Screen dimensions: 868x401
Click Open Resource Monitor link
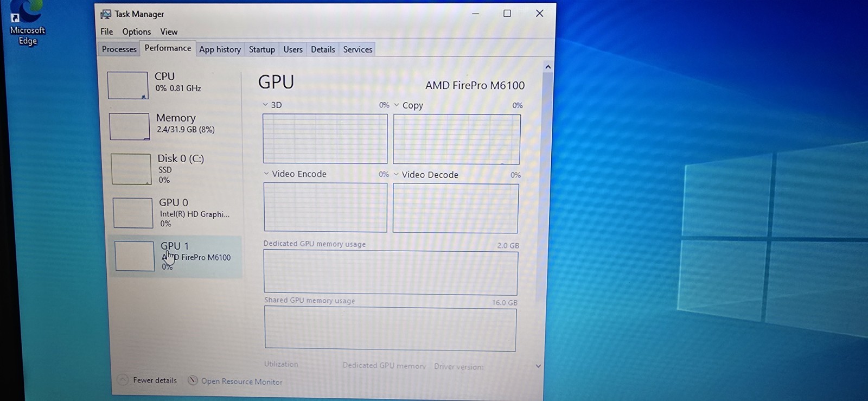pos(241,381)
